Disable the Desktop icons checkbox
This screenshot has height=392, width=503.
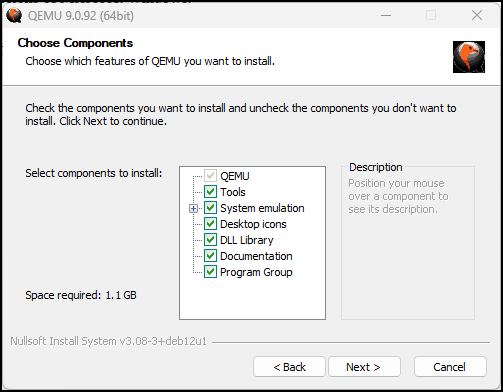pos(210,224)
